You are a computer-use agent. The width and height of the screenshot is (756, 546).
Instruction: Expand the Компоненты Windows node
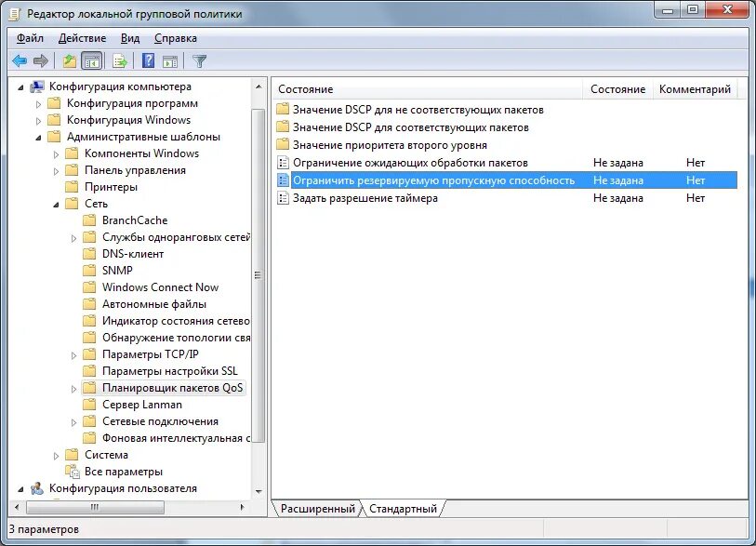pos(56,154)
